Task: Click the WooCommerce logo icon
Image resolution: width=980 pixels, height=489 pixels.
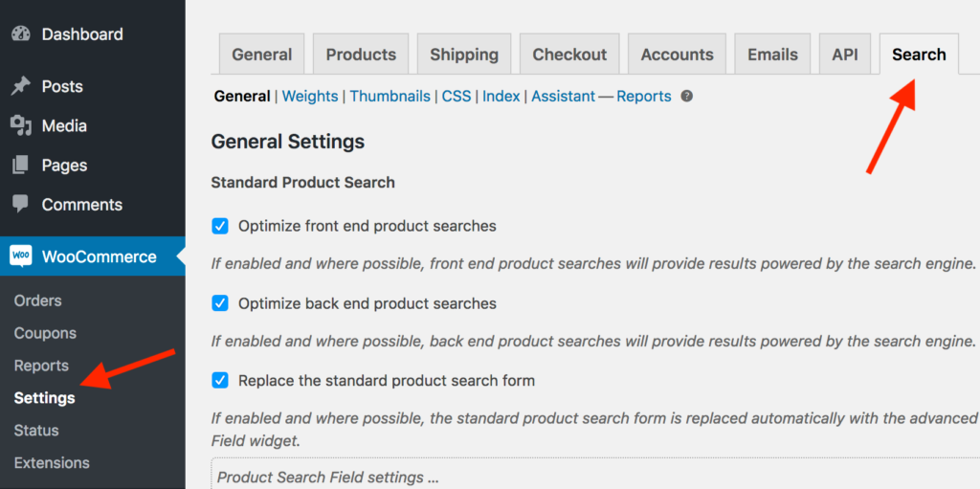Action: [21, 256]
